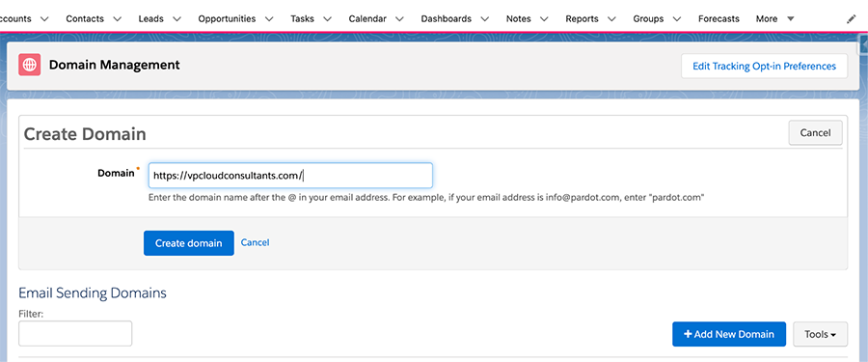Open the Groups tab

click(x=648, y=19)
